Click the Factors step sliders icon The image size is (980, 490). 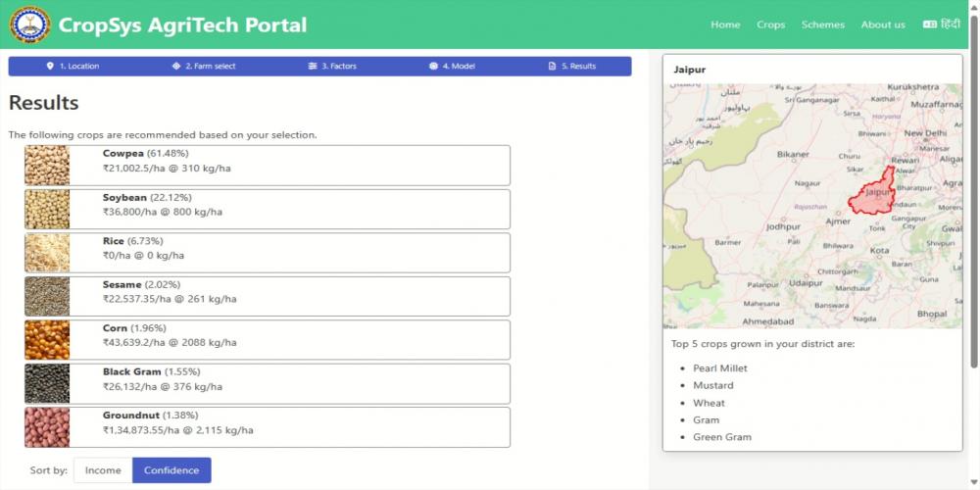point(313,67)
